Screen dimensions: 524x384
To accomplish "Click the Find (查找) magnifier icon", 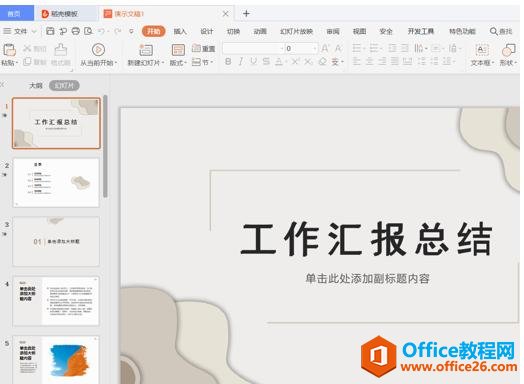I will 493,31.
